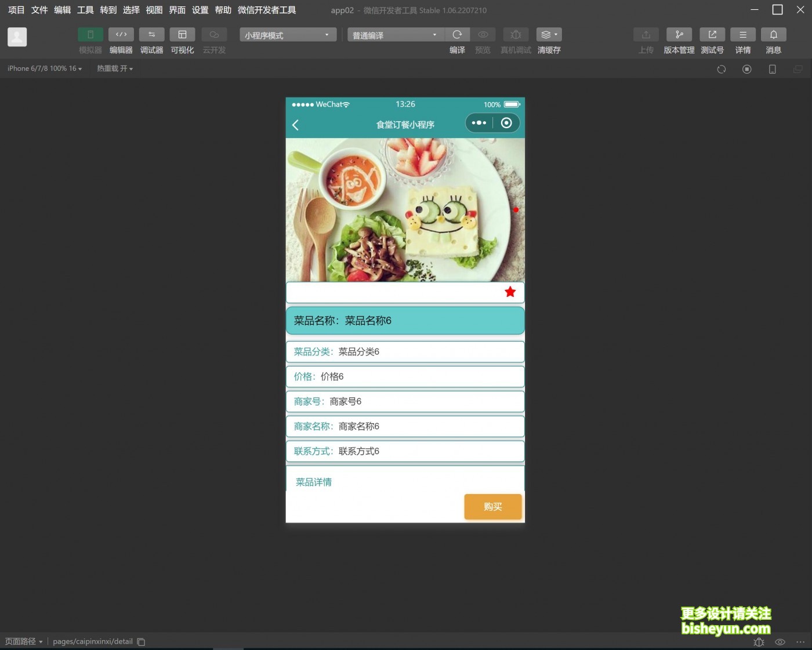Screen dimensions: 812x650
Task: Click the simulator stop icon
Action: pos(747,69)
